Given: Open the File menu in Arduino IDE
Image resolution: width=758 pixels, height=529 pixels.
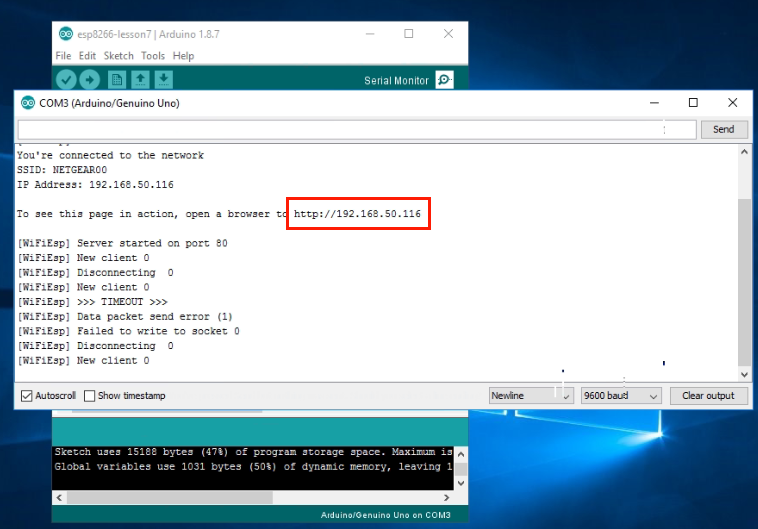Looking at the screenshot, I should point(63,56).
